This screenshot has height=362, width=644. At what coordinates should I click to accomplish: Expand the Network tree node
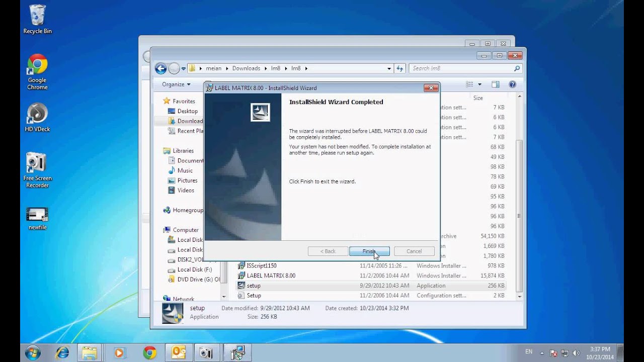pos(158,299)
